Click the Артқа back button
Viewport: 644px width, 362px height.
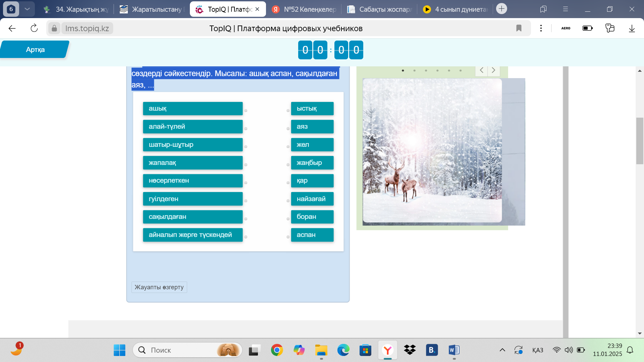point(35,50)
